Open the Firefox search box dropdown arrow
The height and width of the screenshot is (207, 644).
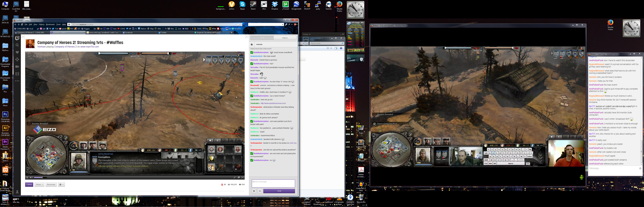(x=282, y=24)
